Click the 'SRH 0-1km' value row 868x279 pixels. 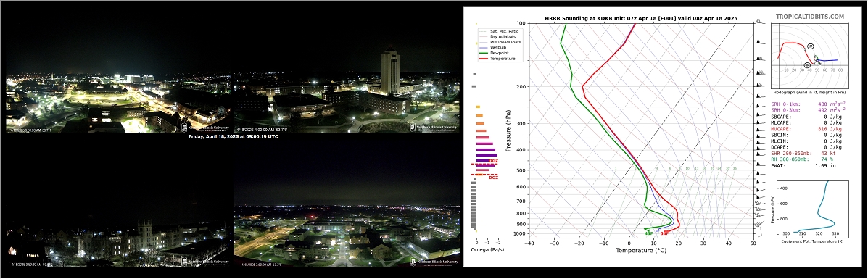[809, 104]
